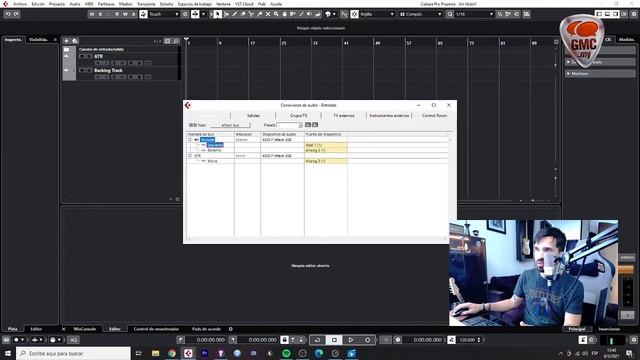Screen dimensions: 640x360
Task: Solo the GTR input channel
Action: 89,56
